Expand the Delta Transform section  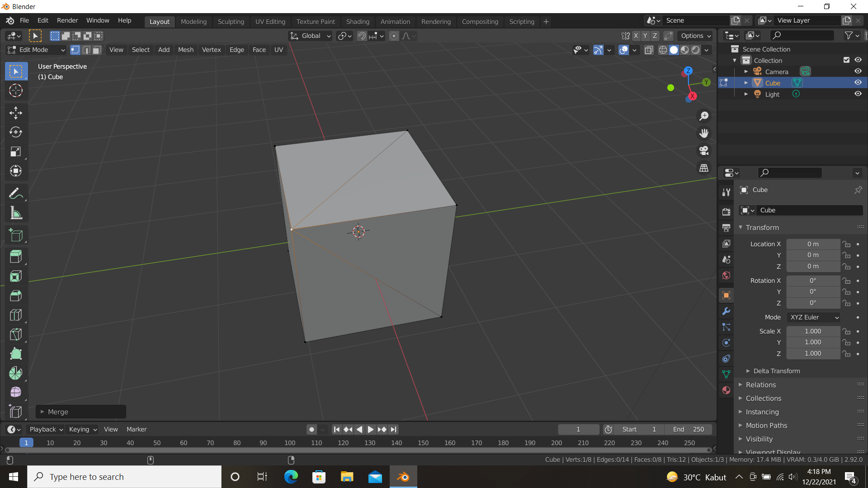click(776, 371)
